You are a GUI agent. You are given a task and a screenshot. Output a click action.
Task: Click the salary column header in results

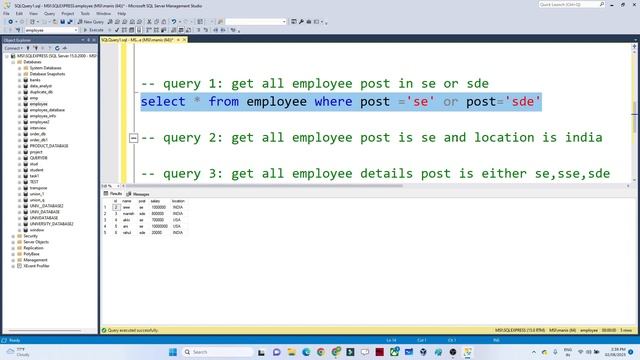(x=155, y=201)
